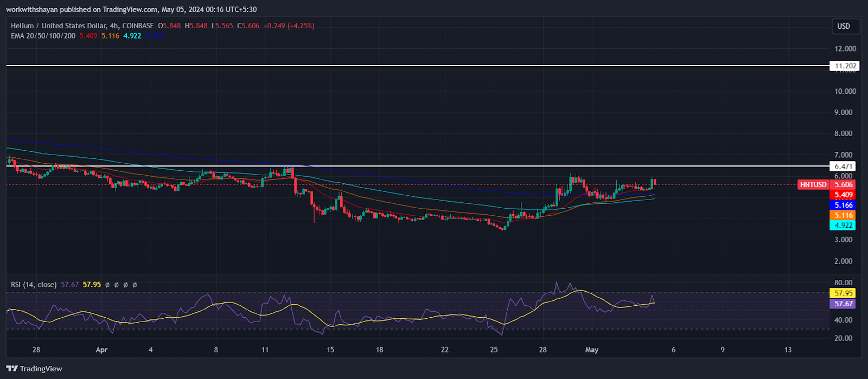The height and width of the screenshot is (379, 868).
Task: Click the 10.000 price axis label
Action: [x=845, y=91]
